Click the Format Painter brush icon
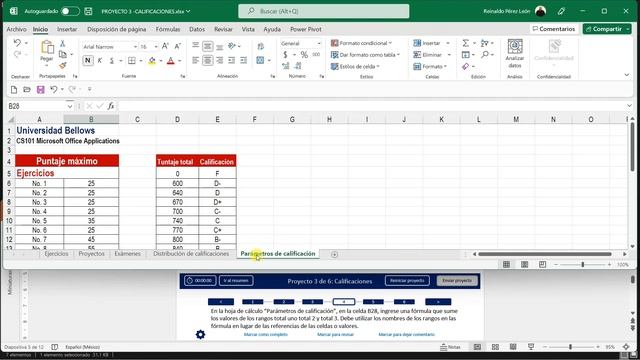The width and height of the screenshot is (640, 360). pyautogui.click(x=62, y=65)
